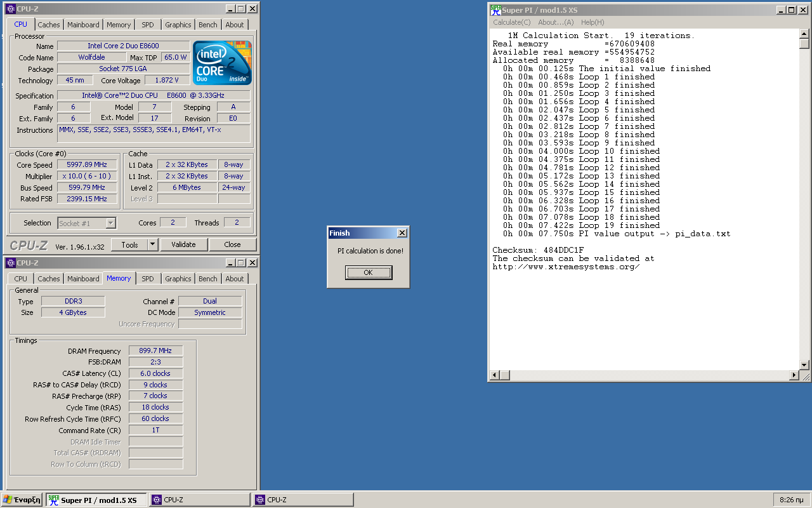This screenshot has width=812, height=508.
Task: Click the Validate button in CPU-Z
Action: [183, 244]
